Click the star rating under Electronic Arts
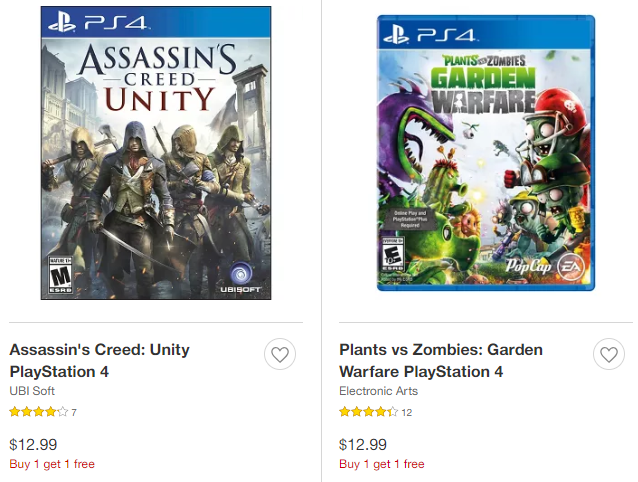This screenshot has height=482, width=638. 368,411
